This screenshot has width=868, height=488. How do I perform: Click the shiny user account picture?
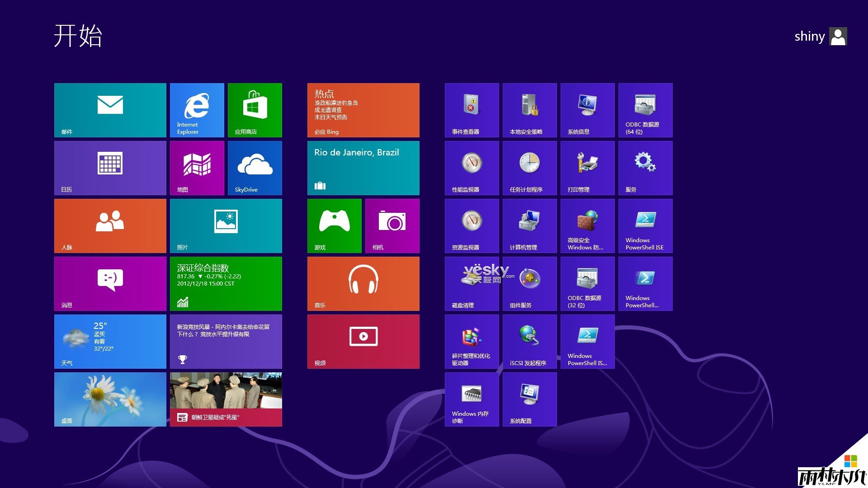(x=838, y=37)
